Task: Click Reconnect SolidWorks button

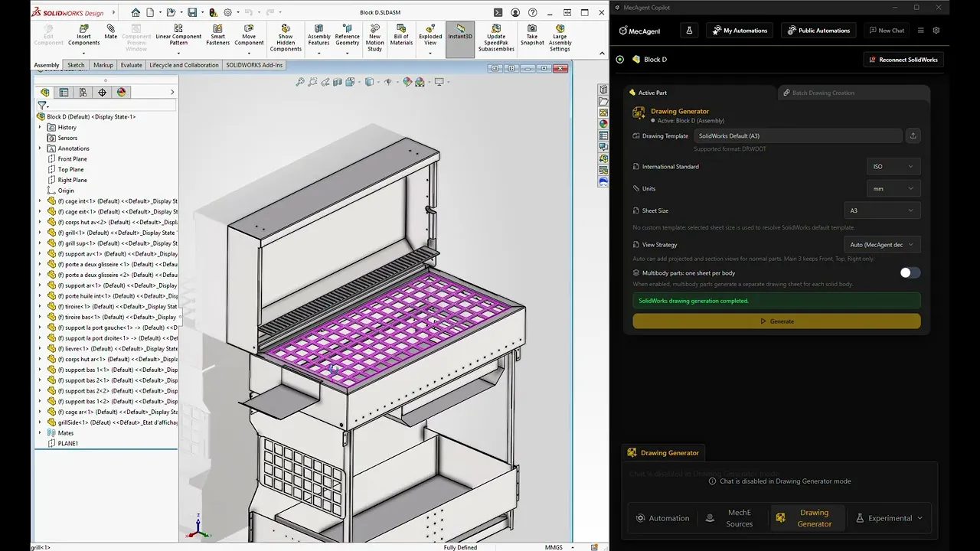Action: (x=903, y=59)
